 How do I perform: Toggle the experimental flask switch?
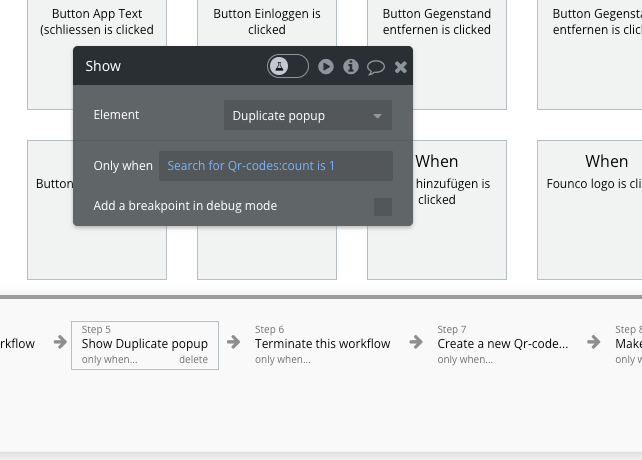point(287,66)
